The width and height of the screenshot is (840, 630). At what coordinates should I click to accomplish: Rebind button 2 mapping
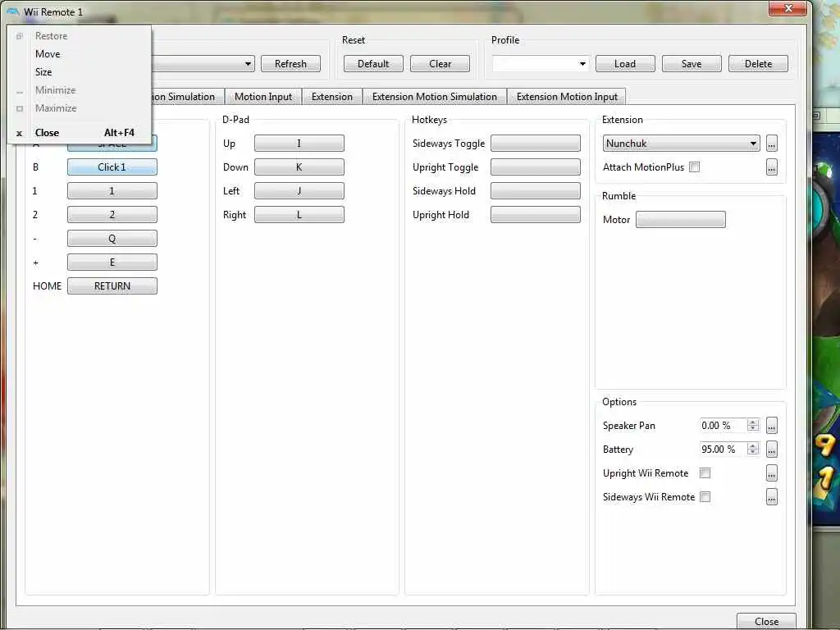(x=112, y=215)
